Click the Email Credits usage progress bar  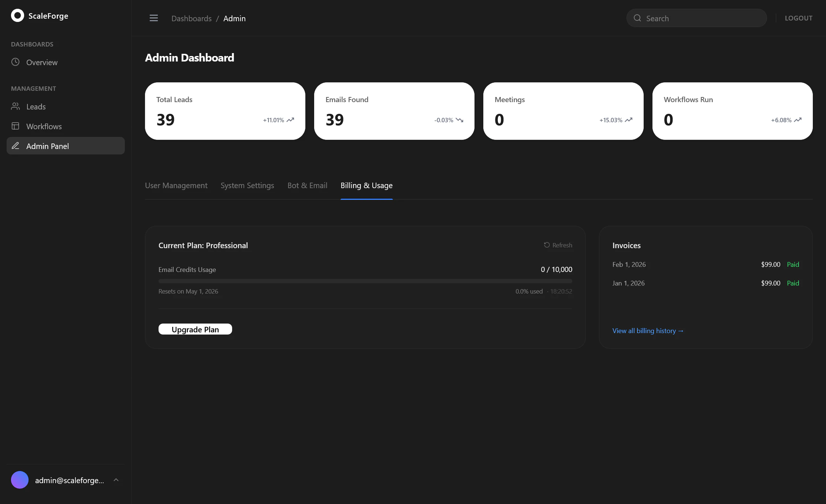click(365, 281)
